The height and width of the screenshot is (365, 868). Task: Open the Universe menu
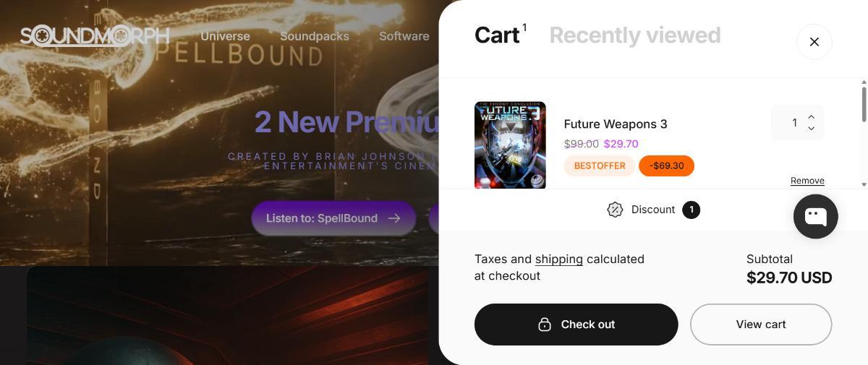(x=225, y=36)
